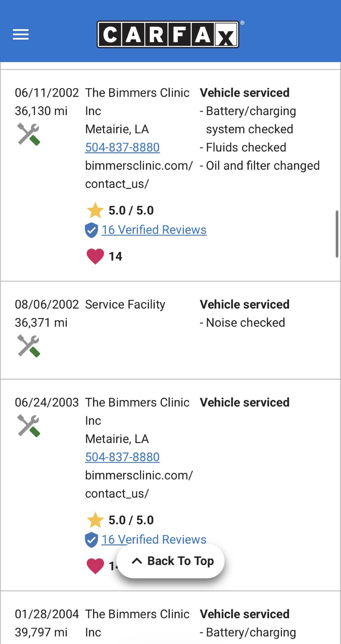Call 504-837-8880 from the 06/24/2003 record
This screenshot has height=644, width=341.
[122, 457]
